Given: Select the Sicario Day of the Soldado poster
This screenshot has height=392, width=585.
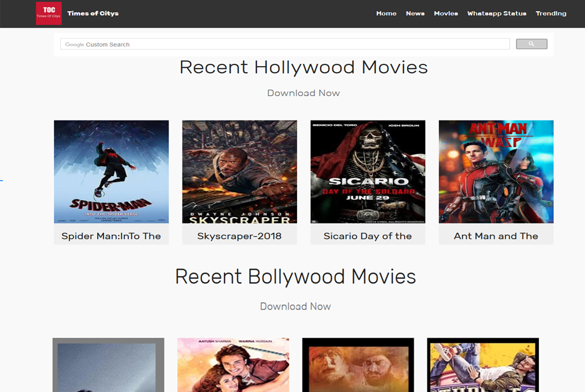Looking at the screenshot, I should (367, 171).
